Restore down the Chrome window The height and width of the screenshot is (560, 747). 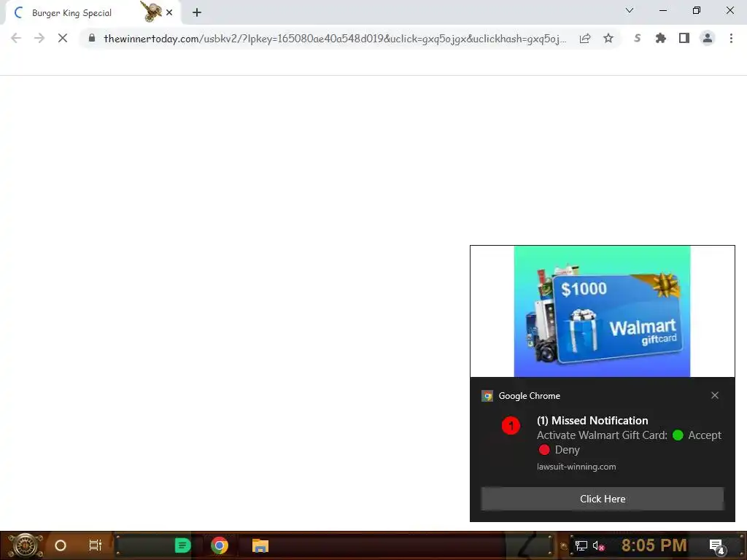click(x=697, y=10)
